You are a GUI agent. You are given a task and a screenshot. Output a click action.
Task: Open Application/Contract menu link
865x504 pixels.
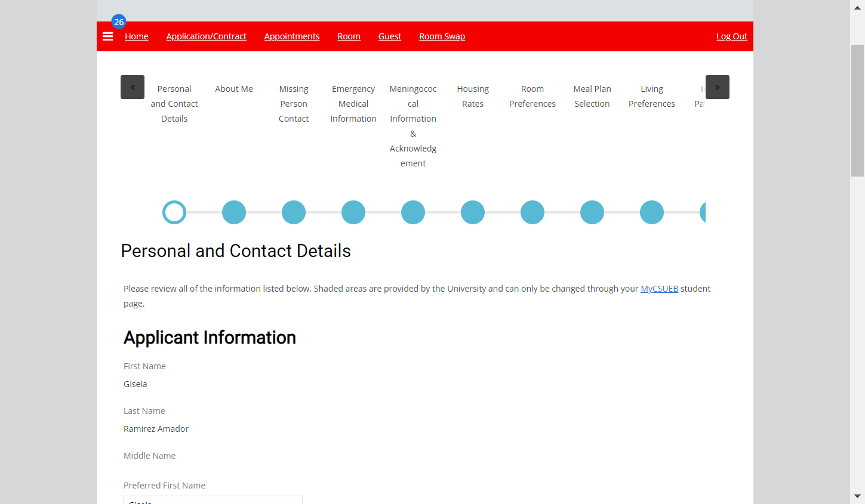click(x=207, y=36)
